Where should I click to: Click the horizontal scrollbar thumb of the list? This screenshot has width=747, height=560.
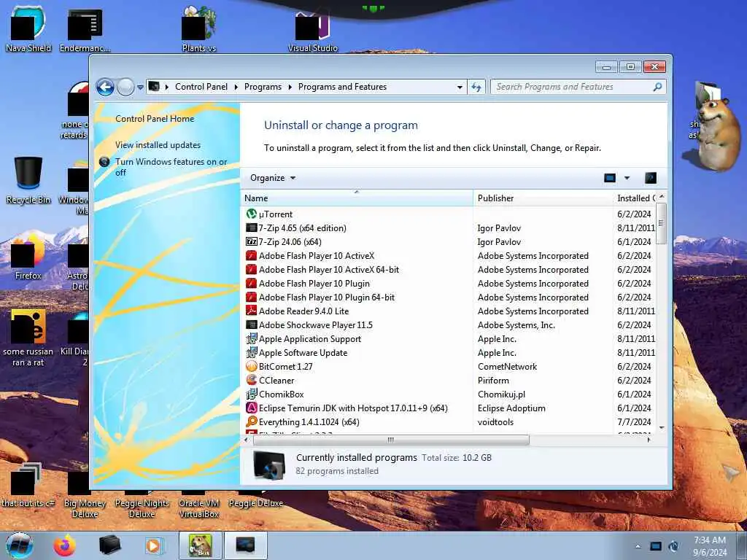point(391,440)
